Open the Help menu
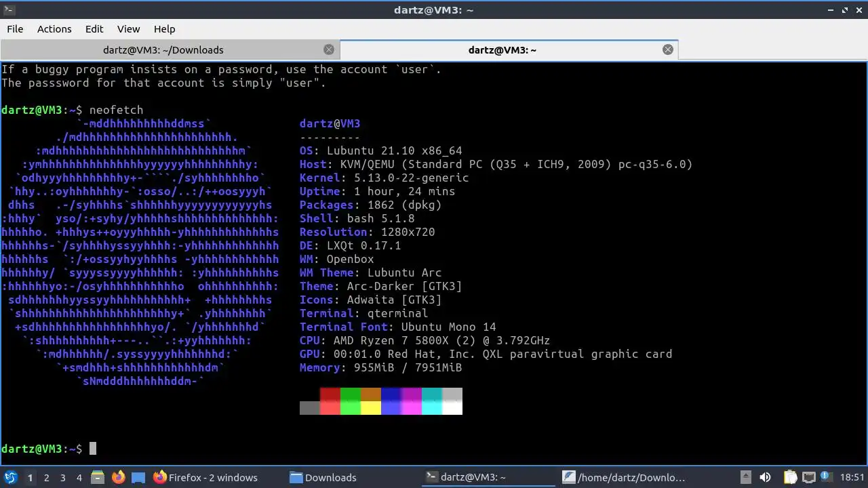The image size is (868, 488). pyautogui.click(x=164, y=29)
